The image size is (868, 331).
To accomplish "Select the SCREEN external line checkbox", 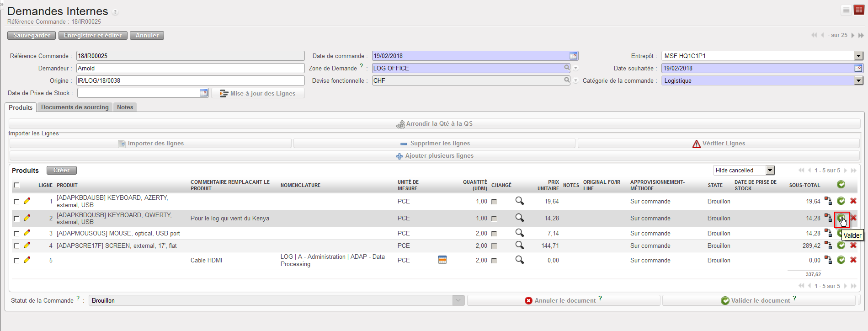I will point(16,246).
